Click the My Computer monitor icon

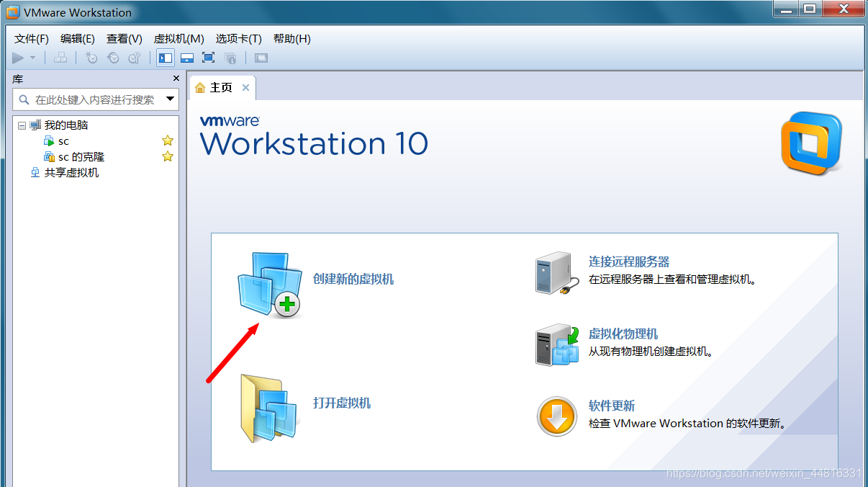[x=35, y=125]
